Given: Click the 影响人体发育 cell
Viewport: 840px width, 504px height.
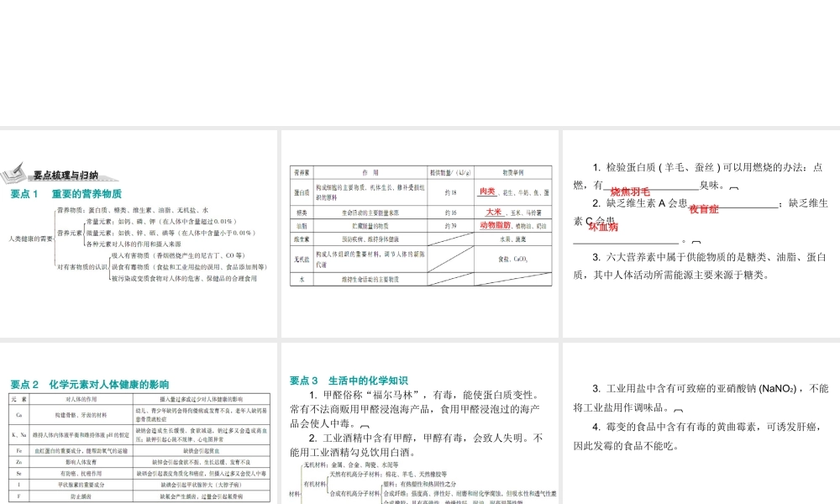Looking at the screenshot, I should coord(81,462).
